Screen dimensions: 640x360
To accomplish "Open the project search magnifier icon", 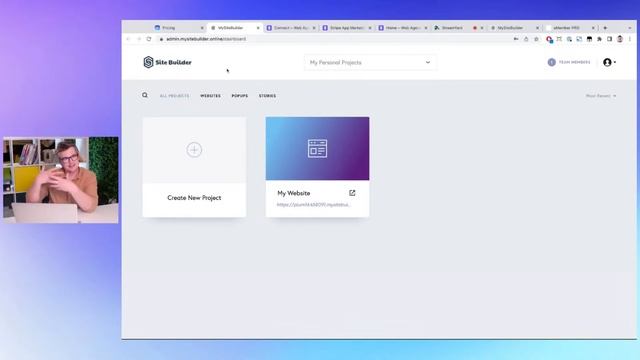I will 145,95.
